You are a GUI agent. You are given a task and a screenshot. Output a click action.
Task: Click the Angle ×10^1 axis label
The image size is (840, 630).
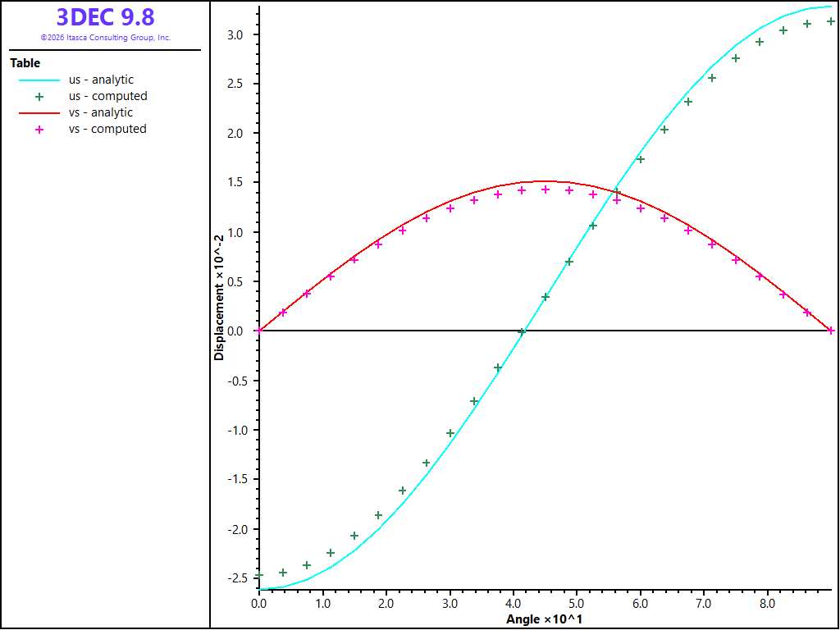(x=545, y=620)
